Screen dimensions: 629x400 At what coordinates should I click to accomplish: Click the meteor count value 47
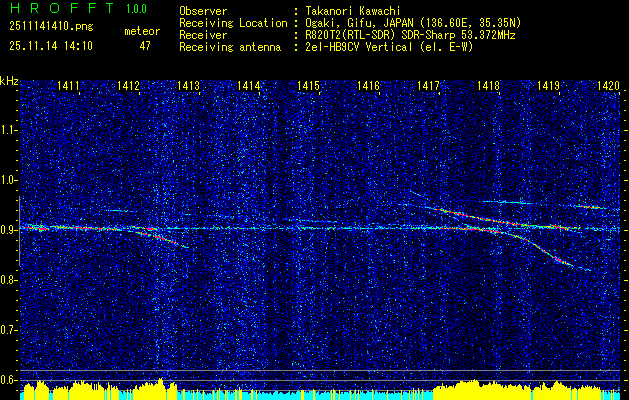tap(145, 45)
